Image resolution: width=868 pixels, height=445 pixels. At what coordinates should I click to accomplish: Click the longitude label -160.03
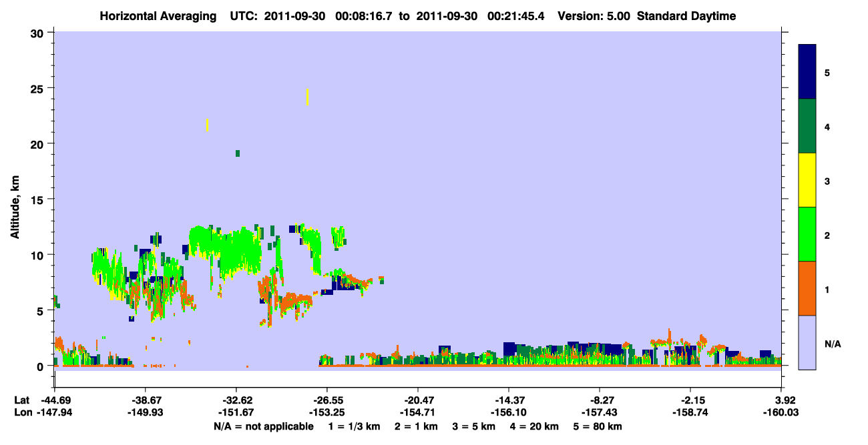click(781, 413)
